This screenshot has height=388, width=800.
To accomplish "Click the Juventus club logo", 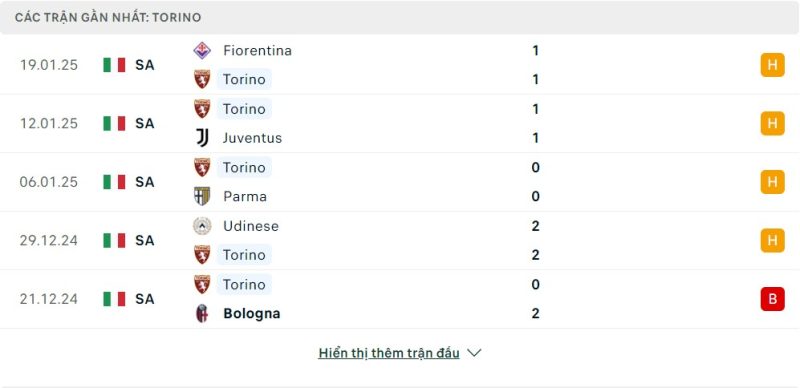I will click(x=202, y=138).
